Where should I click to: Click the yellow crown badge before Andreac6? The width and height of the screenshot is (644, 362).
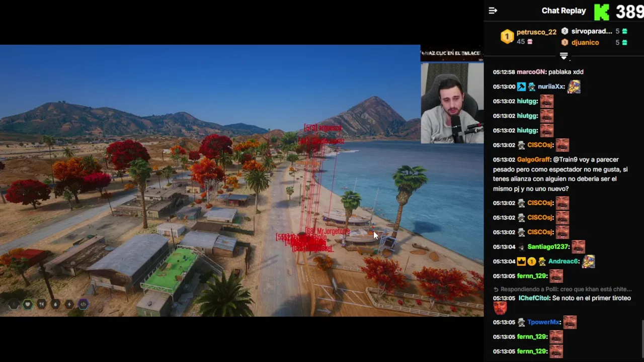pos(521,261)
